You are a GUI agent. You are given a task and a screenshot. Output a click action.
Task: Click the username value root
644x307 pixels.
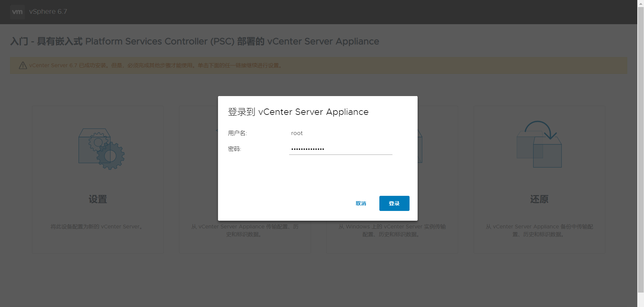point(297,133)
